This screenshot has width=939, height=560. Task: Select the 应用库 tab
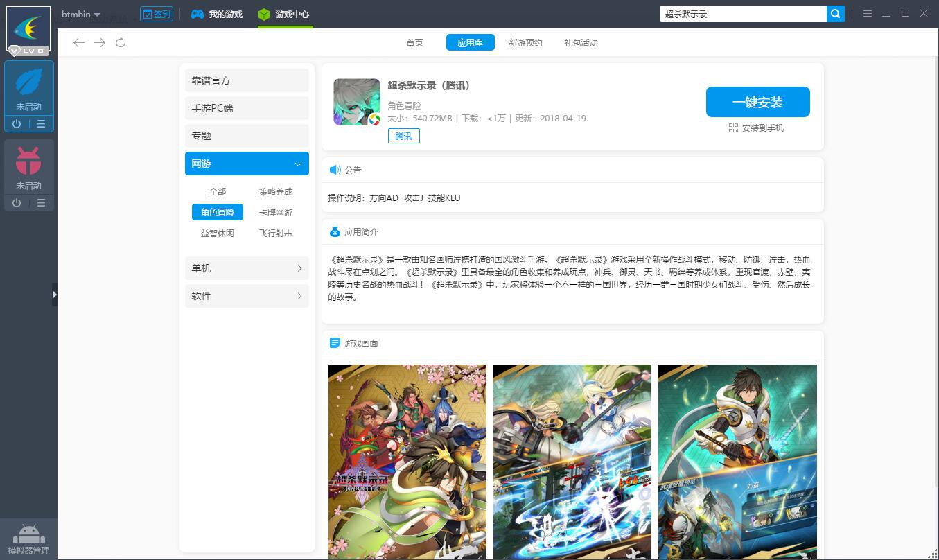tap(471, 43)
